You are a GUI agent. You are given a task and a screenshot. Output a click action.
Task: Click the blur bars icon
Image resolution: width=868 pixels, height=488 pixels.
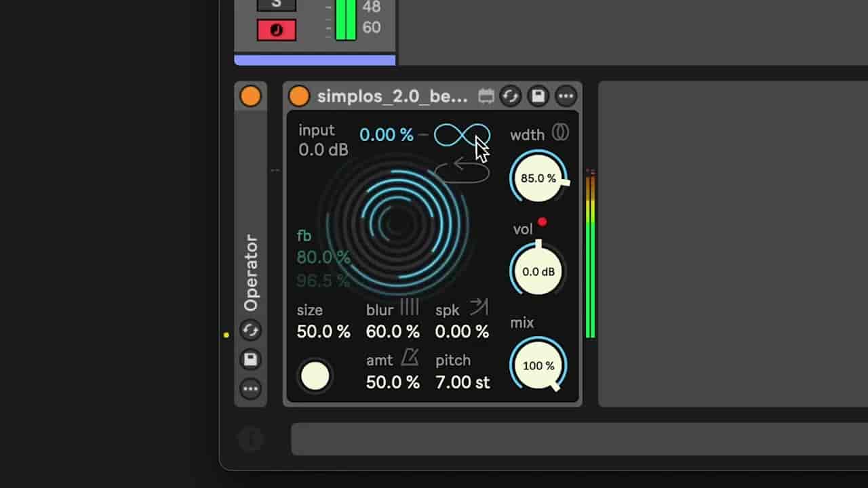409,308
